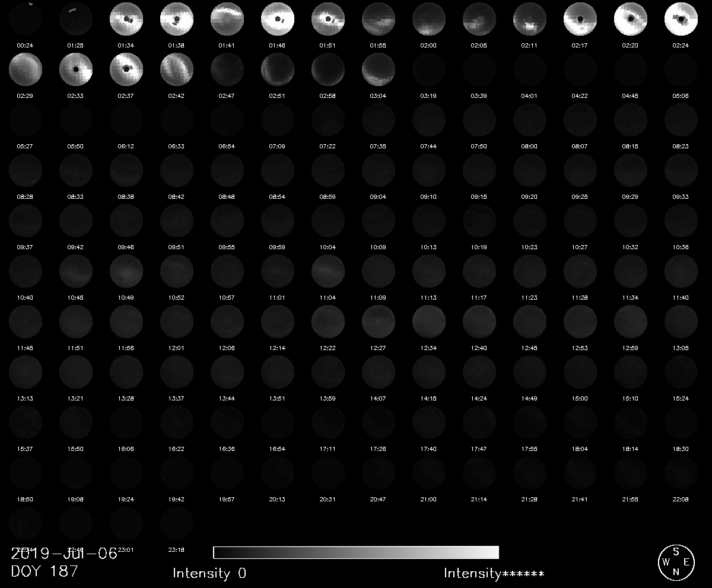
Task: Open the 01:46 image thumbnail
Action: (278, 20)
